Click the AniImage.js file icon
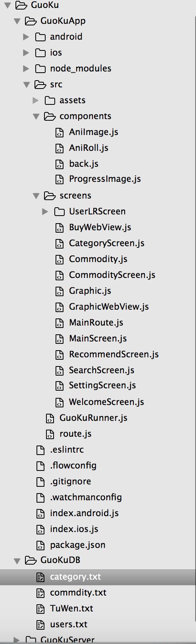 pos(59,132)
